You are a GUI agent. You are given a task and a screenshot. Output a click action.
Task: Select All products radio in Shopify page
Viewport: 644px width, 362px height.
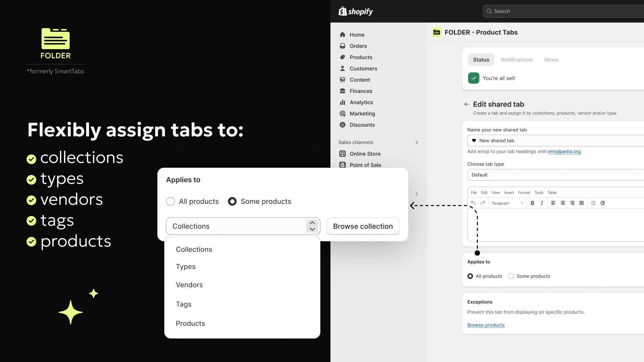pyautogui.click(x=470, y=276)
